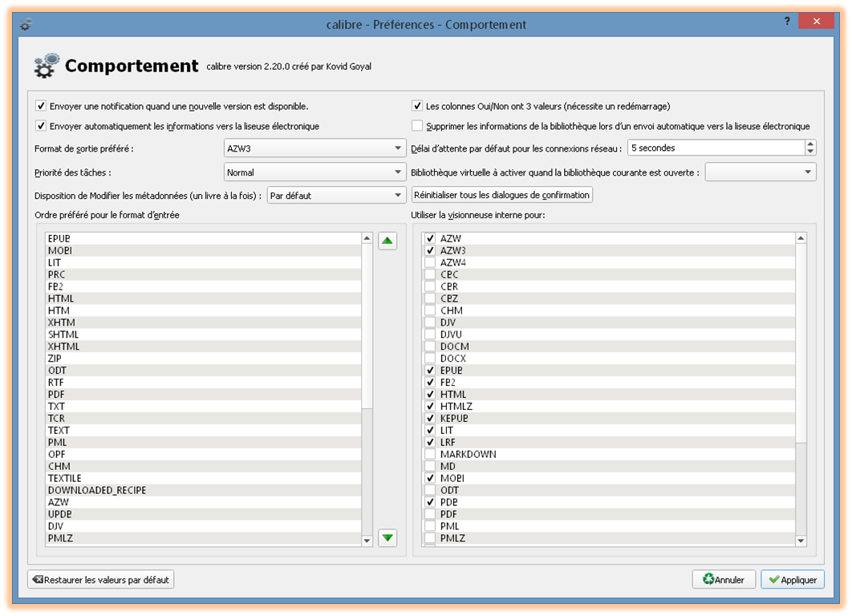Toggle notification when a new version is available

41,106
